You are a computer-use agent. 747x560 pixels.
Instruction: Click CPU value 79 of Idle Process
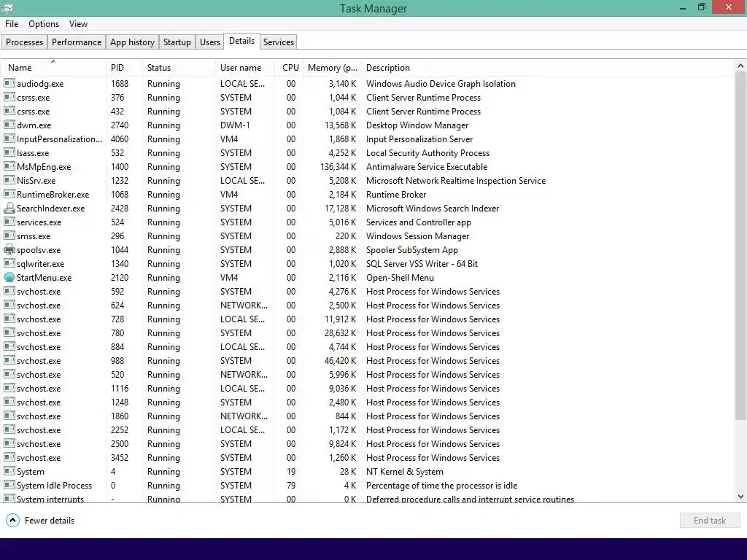click(290, 485)
